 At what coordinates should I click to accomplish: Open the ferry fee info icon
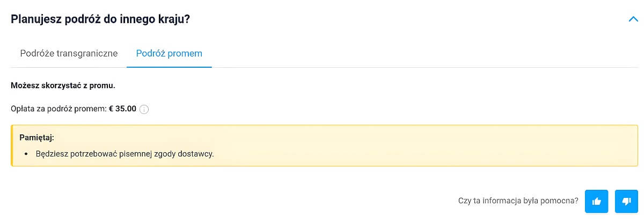click(144, 109)
